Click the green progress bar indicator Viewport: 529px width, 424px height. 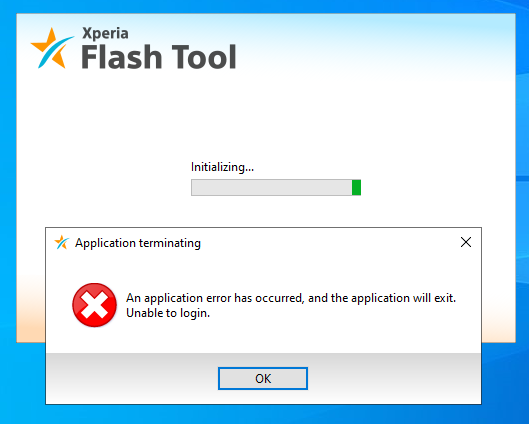[x=356, y=188]
